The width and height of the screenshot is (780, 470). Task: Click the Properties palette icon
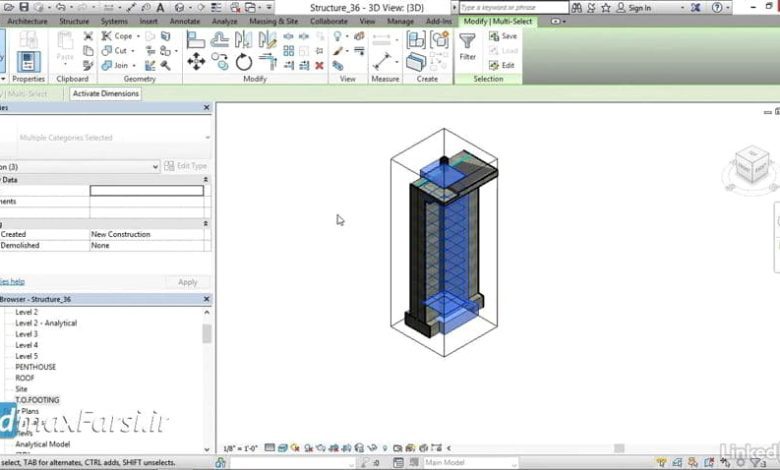click(28, 62)
